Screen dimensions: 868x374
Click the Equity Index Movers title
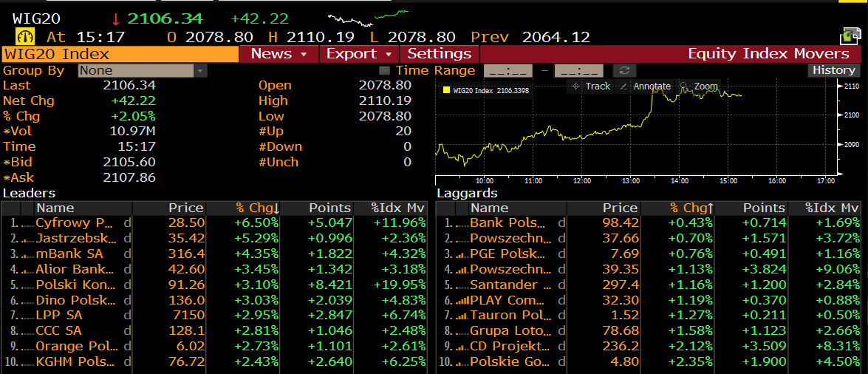[x=768, y=54]
